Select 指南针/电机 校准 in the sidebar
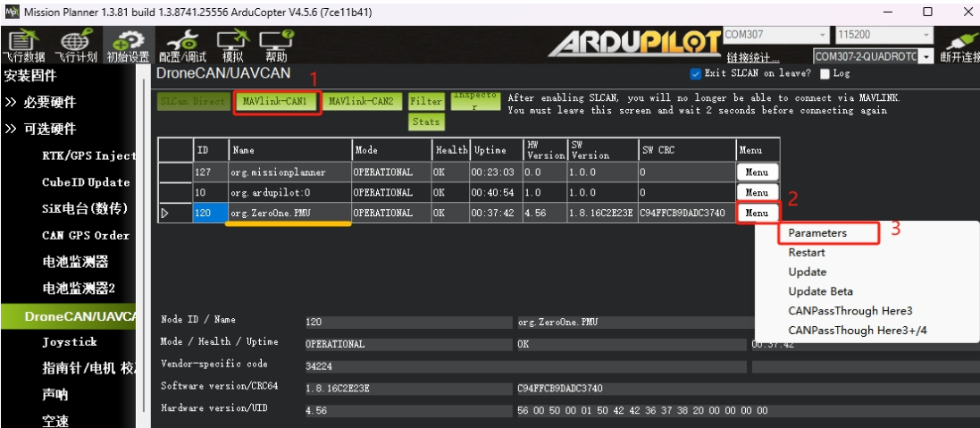 (88, 368)
